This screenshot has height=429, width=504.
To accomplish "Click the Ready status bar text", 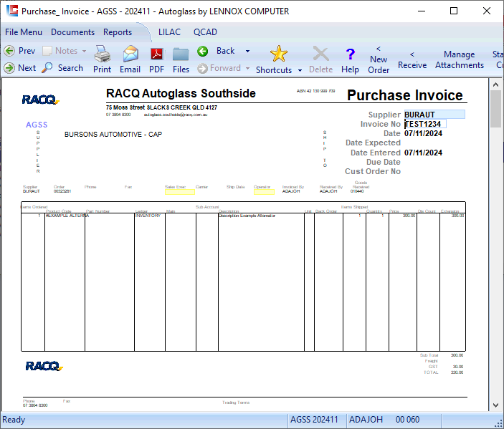I will click(x=14, y=420).
